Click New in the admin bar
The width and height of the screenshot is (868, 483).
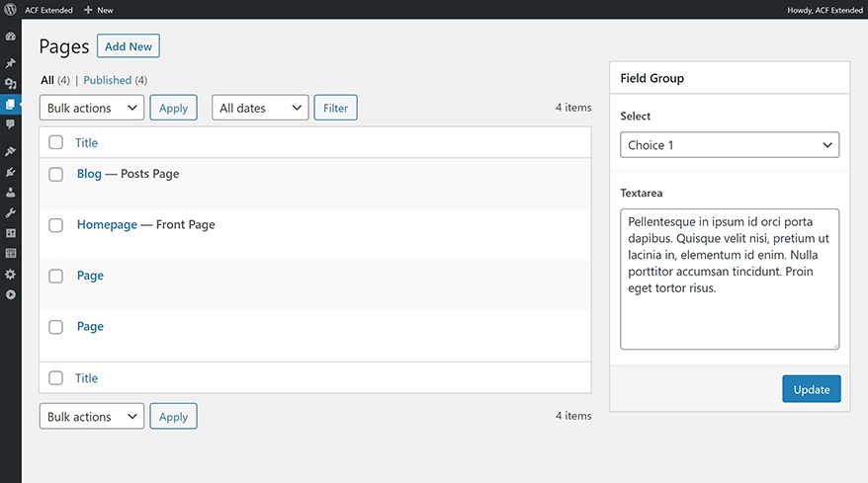[99, 10]
